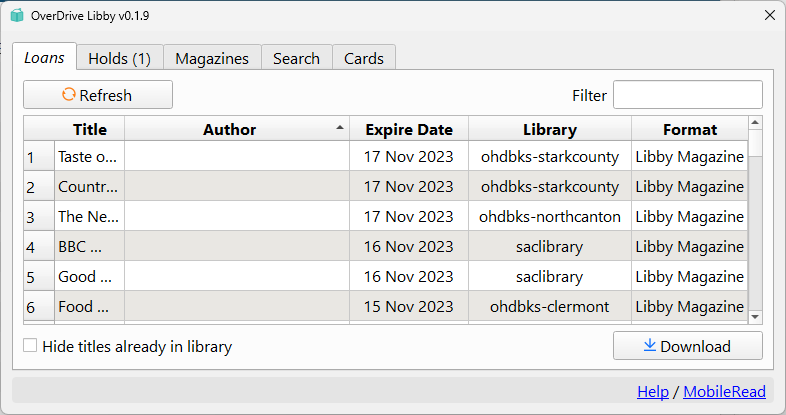Switch to the Holds (1) tab
786x415 pixels.
119,58
